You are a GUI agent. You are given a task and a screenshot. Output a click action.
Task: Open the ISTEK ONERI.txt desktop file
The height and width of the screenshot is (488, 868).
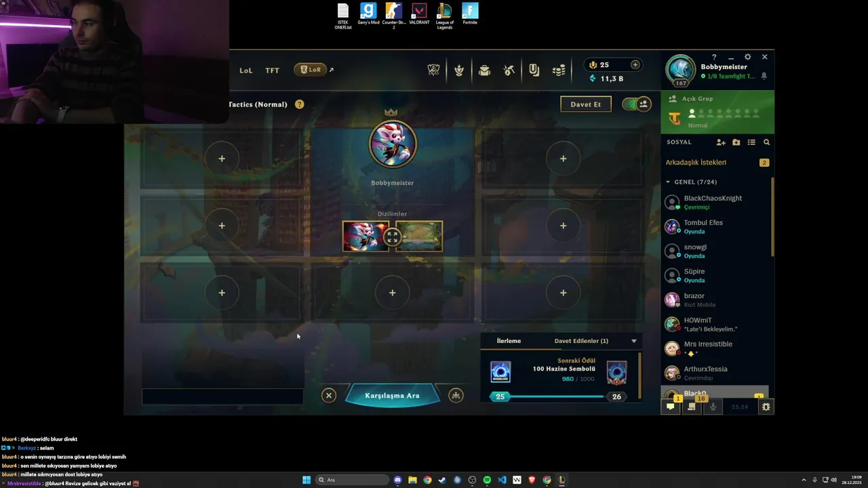tap(343, 16)
